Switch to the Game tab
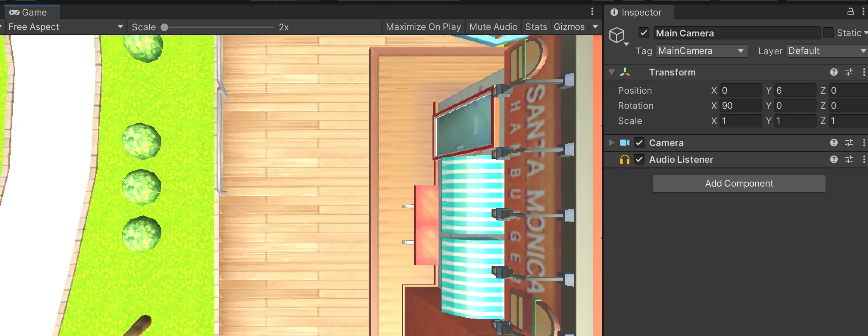The height and width of the screenshot is (336, 868). 32,12
